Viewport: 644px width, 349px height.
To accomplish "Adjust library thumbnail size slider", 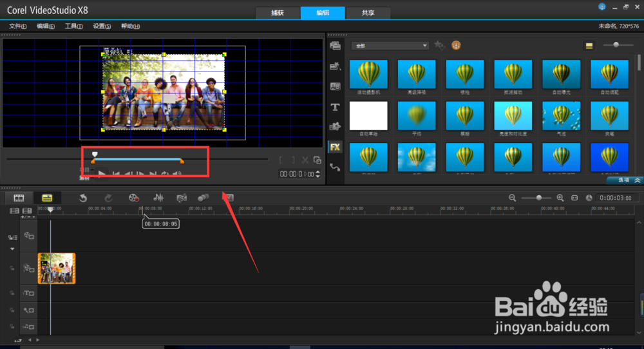I will pos(616,45).
